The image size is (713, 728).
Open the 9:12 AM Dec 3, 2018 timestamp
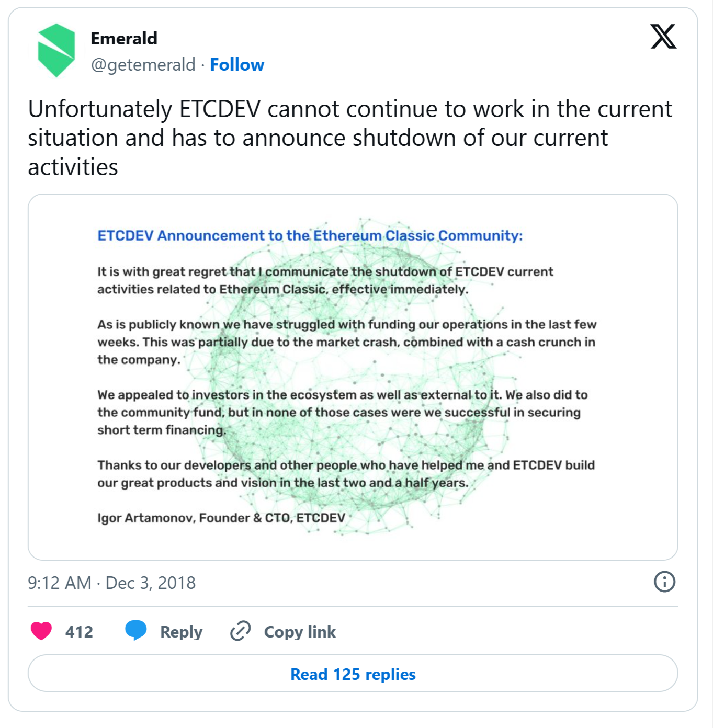112,583
